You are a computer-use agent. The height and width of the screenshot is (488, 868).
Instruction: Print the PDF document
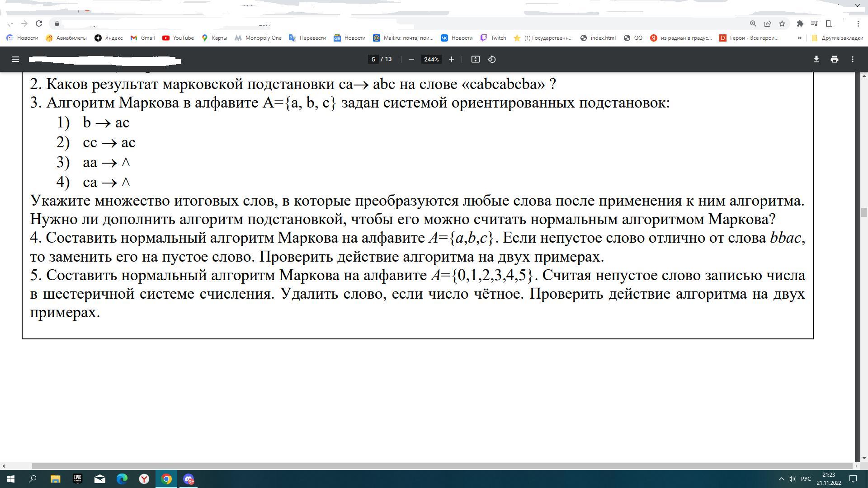[834, 59]
